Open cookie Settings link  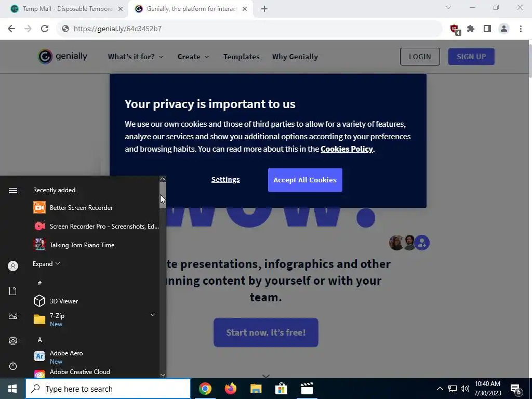coord(225,179)
